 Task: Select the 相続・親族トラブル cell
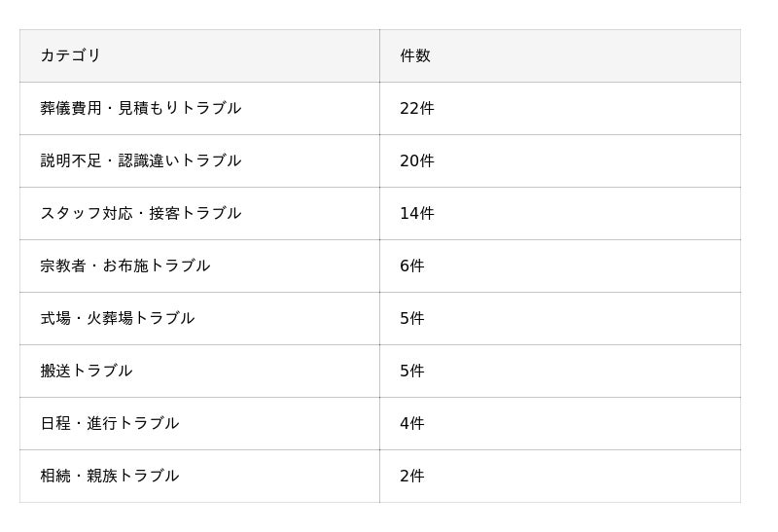(109, 476)
